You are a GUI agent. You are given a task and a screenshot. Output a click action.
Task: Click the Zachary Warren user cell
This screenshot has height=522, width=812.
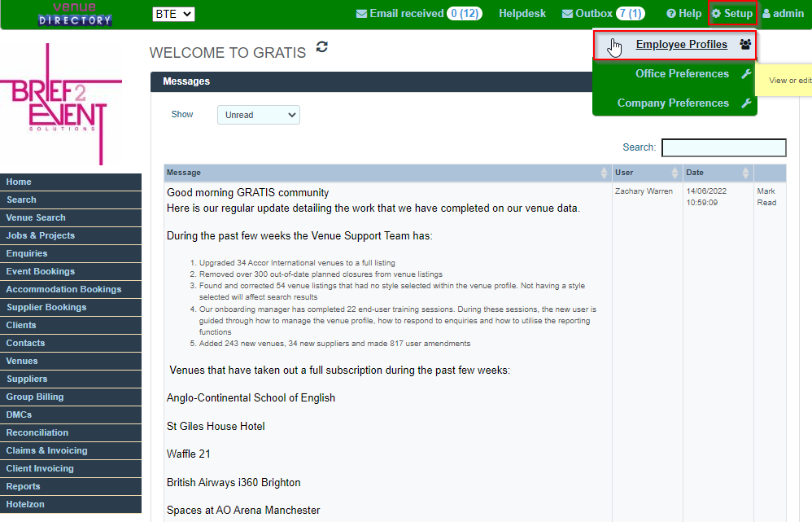pyautogui.click(x=644, y=191)
